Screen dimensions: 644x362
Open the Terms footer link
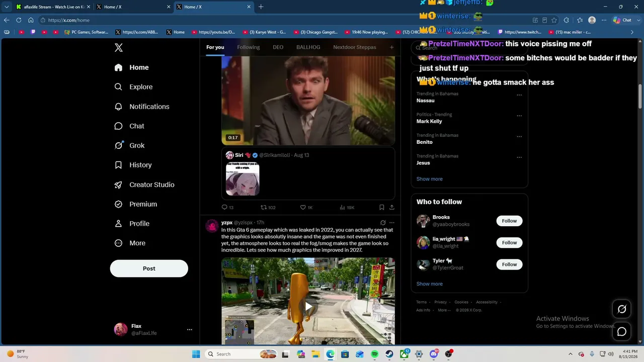point(422,302)
